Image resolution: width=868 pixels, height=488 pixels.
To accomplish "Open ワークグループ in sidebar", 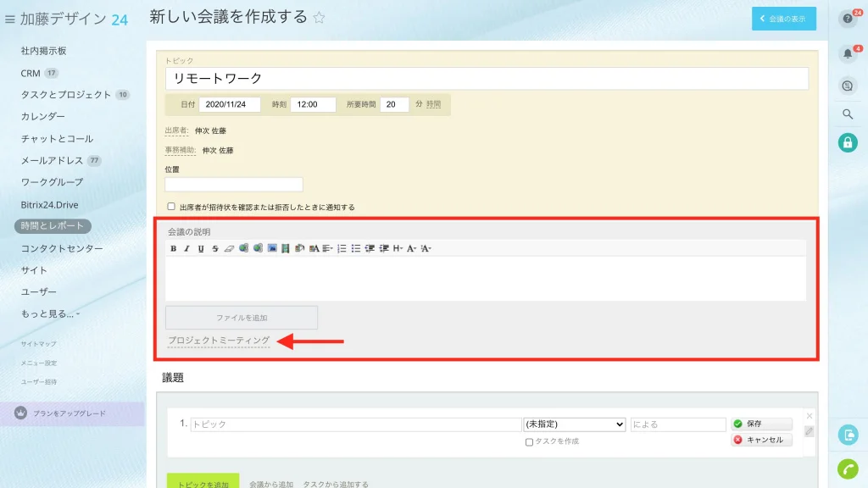I will [x=52, y=182].
